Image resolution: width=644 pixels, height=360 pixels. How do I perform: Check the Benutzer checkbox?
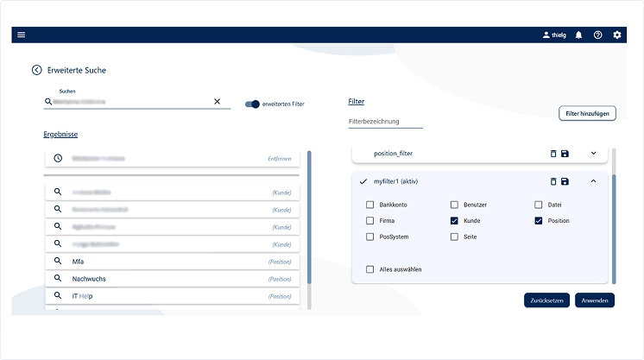pyautogui.click(x=454, y=205)
